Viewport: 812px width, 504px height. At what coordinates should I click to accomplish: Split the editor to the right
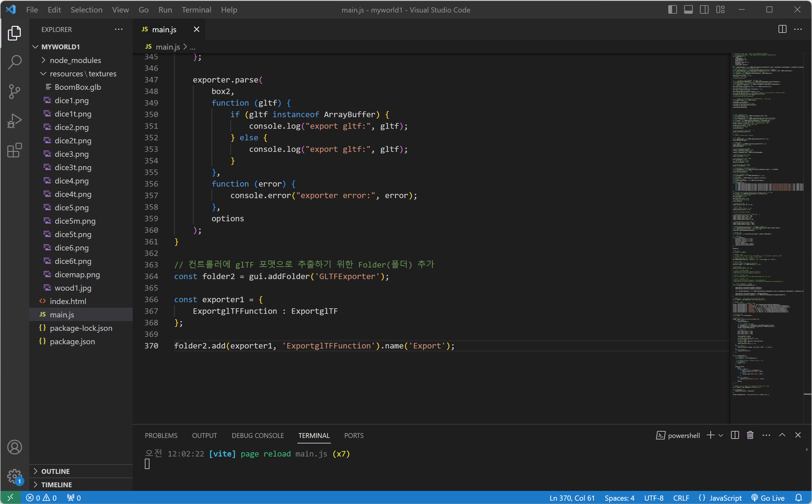782,29
